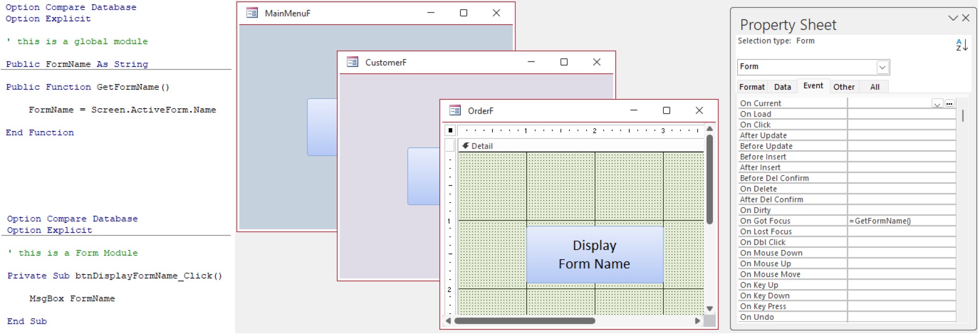Select the After Del Confirm property row
This screenshot has height=334, width=980.
coord(847,199)
